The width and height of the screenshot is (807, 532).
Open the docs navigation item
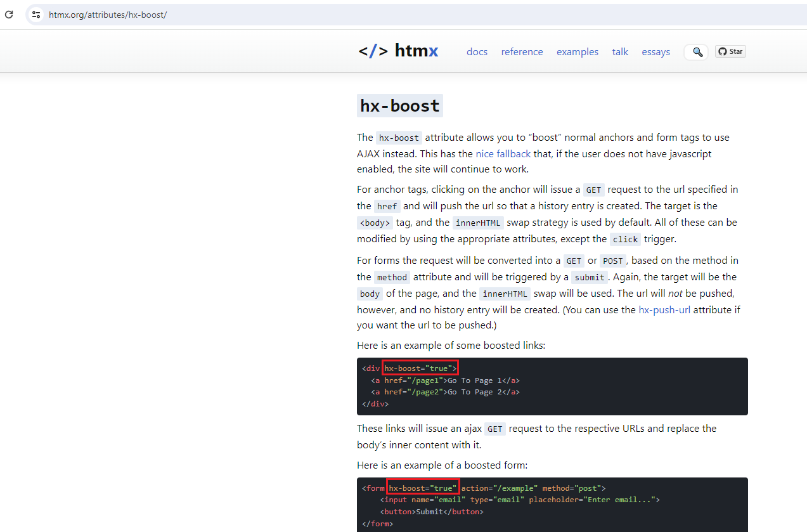(477, 52)
